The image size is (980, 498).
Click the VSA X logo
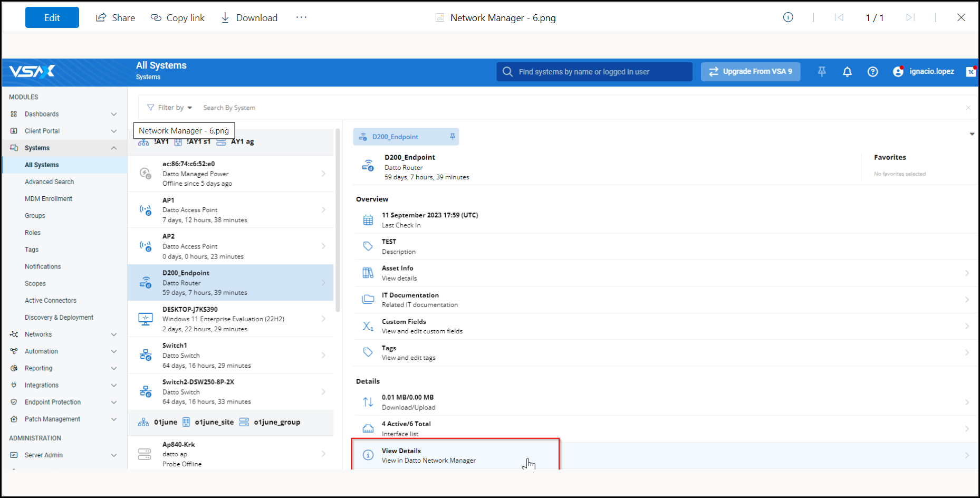pos(32,71)
